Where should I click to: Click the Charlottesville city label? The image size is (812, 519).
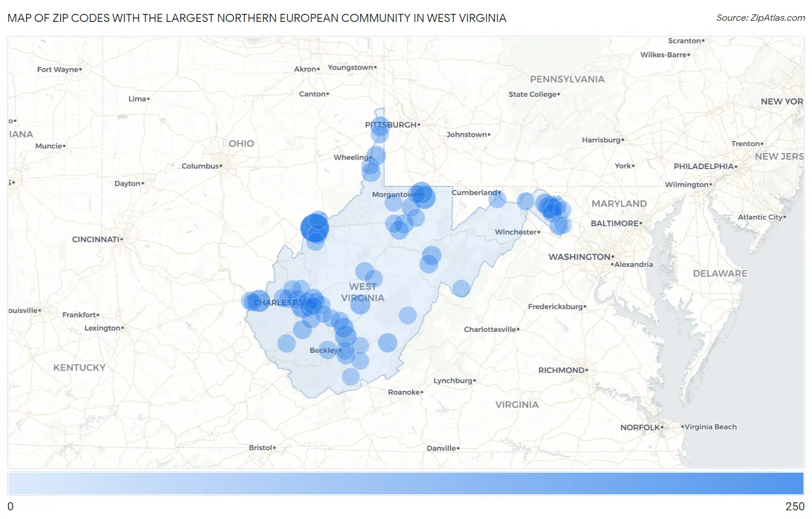(x=490, y=330)
